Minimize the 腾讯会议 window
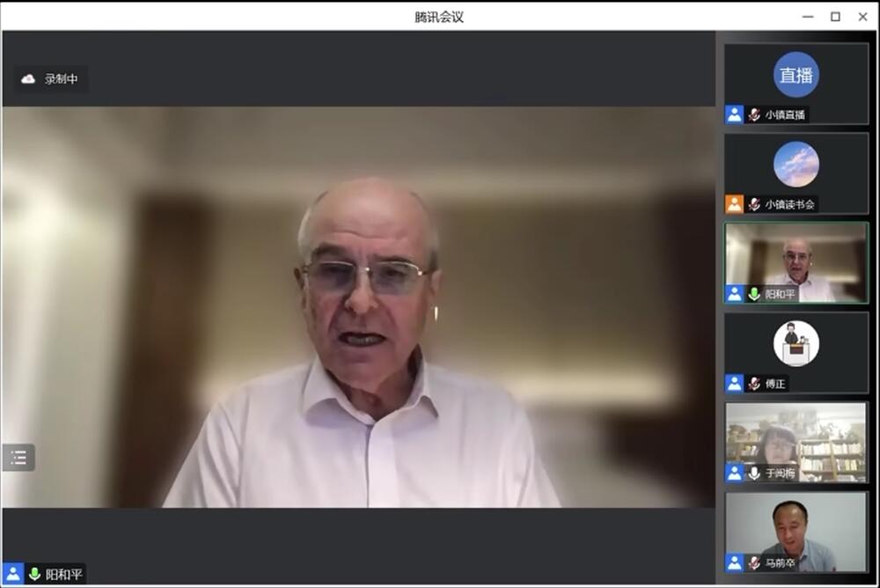The image size is (880, 588). pyautogui.click(x=808, y=17)
